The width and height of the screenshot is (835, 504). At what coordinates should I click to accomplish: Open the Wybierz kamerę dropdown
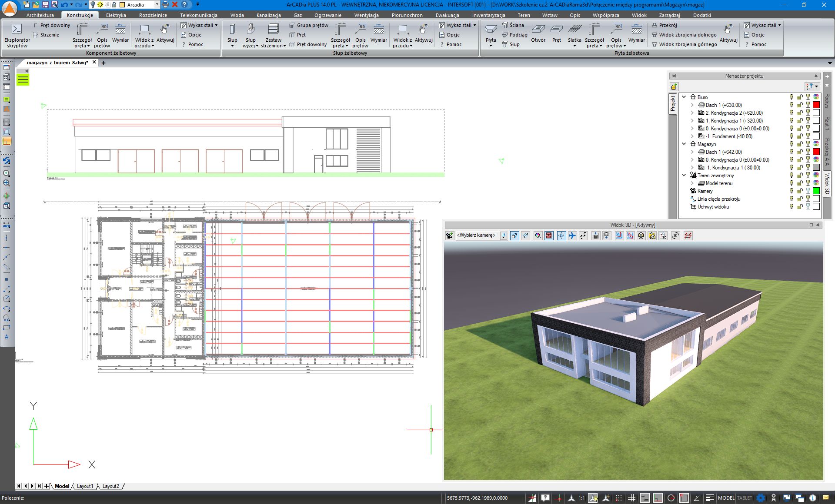(504, 235)
